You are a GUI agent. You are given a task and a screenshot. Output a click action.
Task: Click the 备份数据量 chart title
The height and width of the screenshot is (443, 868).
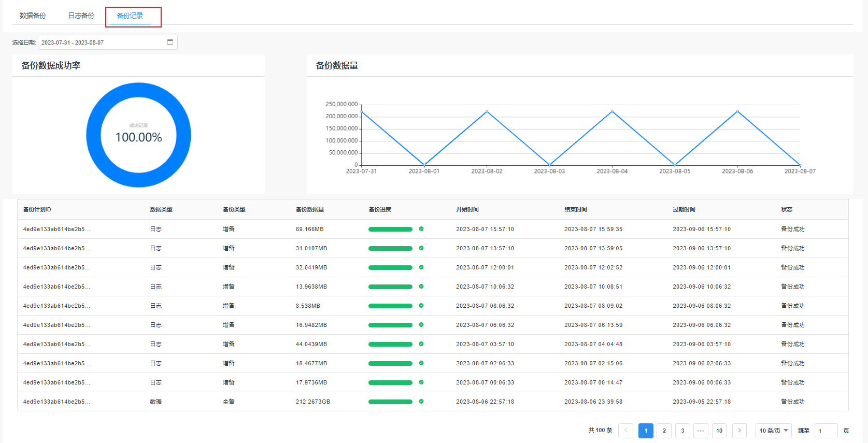coord(337,65)
